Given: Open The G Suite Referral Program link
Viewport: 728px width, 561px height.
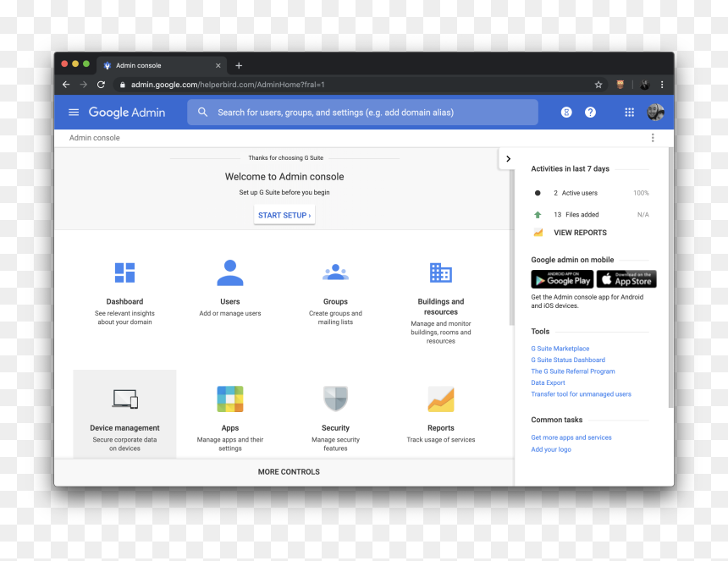Looking at the screenshot, I should tap(573, 371).
